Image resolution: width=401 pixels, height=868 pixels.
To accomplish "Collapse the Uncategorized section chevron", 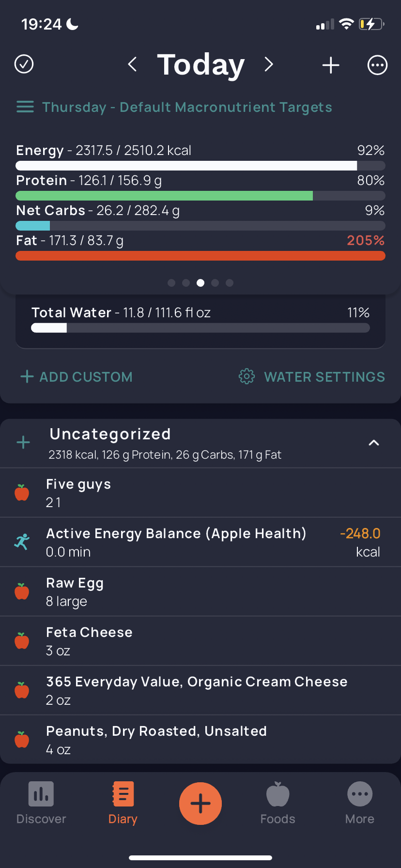I will [x=374, y=443].
